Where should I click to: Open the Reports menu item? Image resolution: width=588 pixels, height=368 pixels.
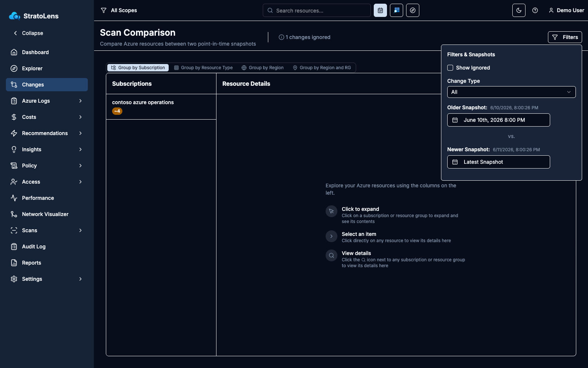pyautogui.click(x=47, y=263)
